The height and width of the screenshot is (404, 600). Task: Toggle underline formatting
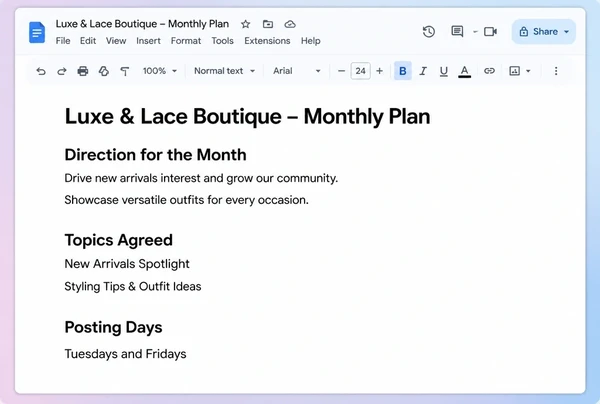click(x=443, y=71)
